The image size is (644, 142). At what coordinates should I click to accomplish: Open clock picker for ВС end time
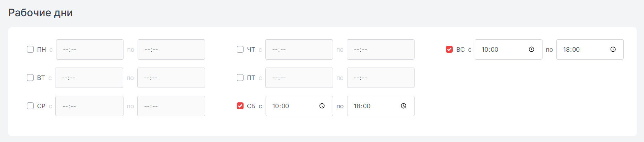point(613,49)
